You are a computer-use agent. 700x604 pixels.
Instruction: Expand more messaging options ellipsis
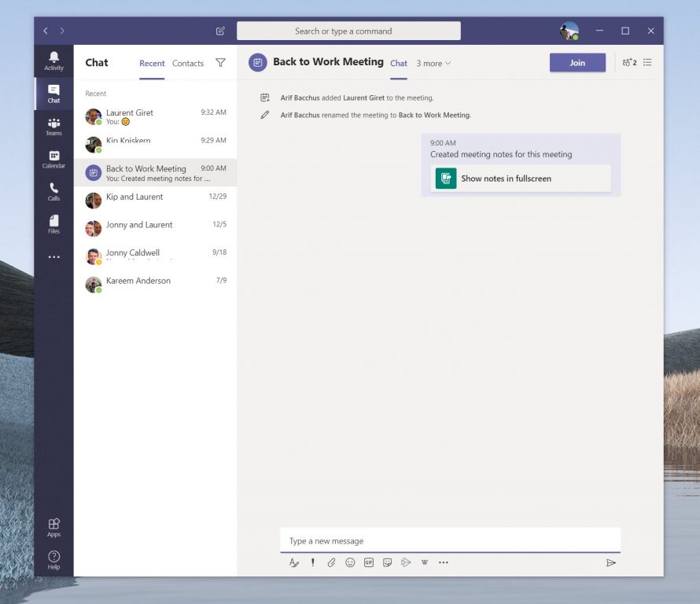point(444,562)
